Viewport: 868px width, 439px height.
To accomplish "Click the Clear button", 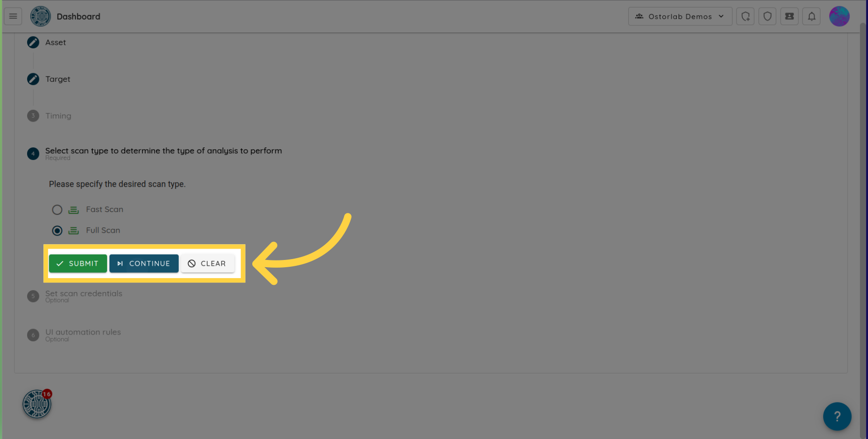I will click(208, 264).
